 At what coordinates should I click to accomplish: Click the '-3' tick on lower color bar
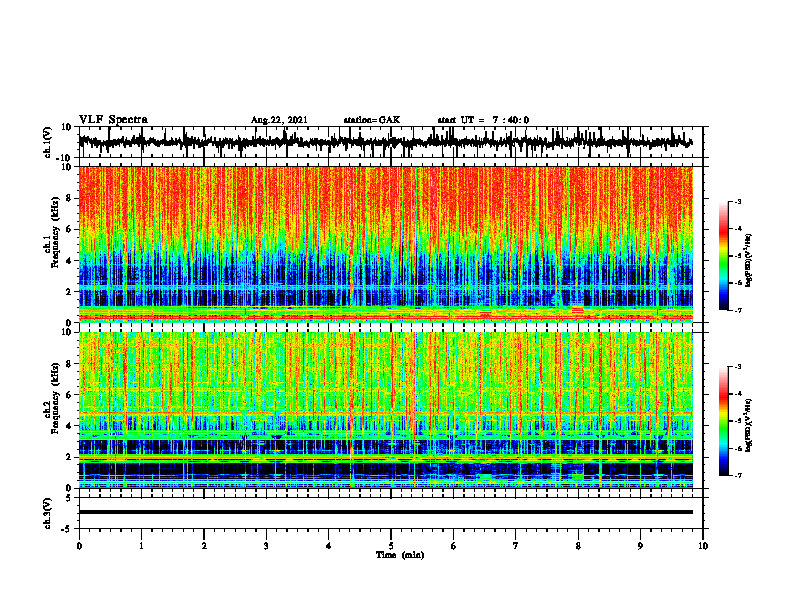point(738,366)
